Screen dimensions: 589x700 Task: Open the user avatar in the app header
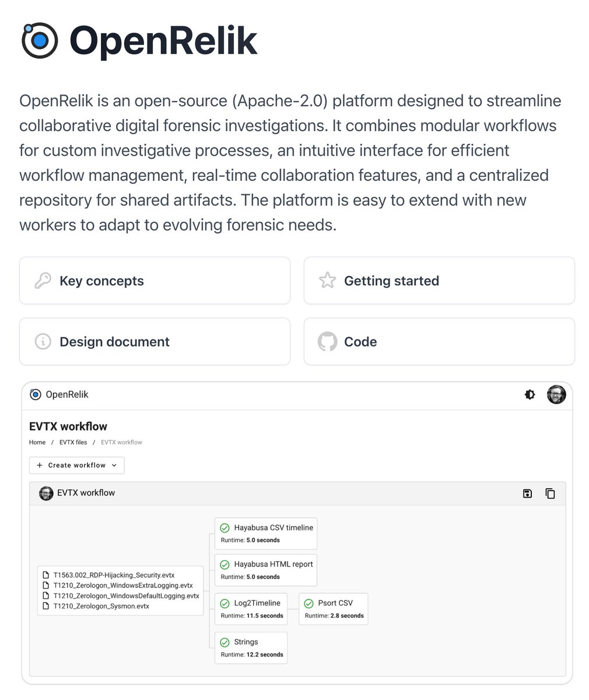556,394
